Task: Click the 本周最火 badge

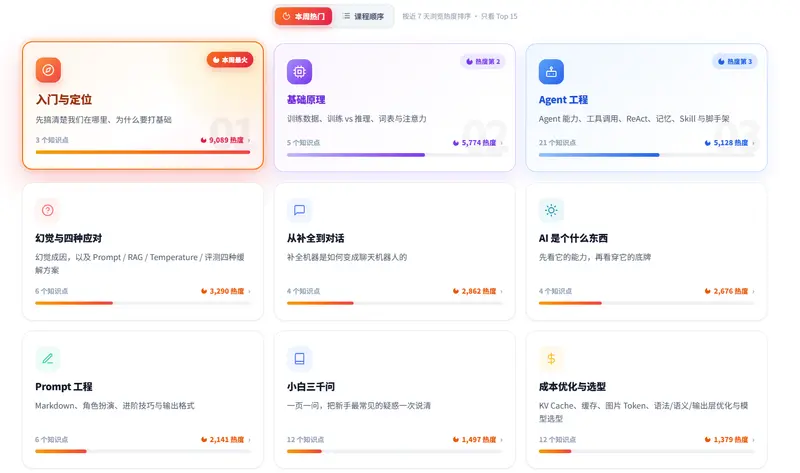Action: 230,60
